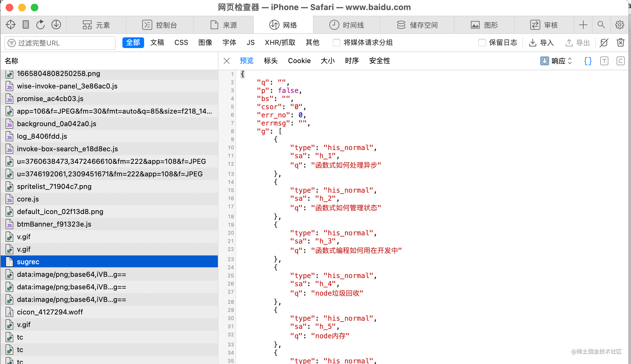Switch to the 控制台 tab

pos(160,25)
